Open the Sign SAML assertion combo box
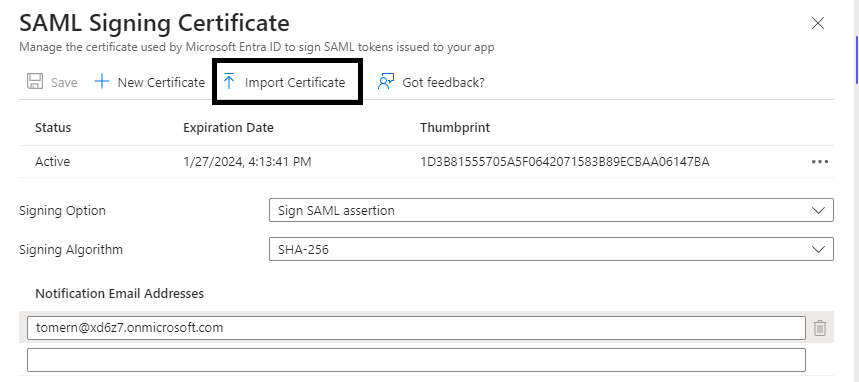 point(551,210)
